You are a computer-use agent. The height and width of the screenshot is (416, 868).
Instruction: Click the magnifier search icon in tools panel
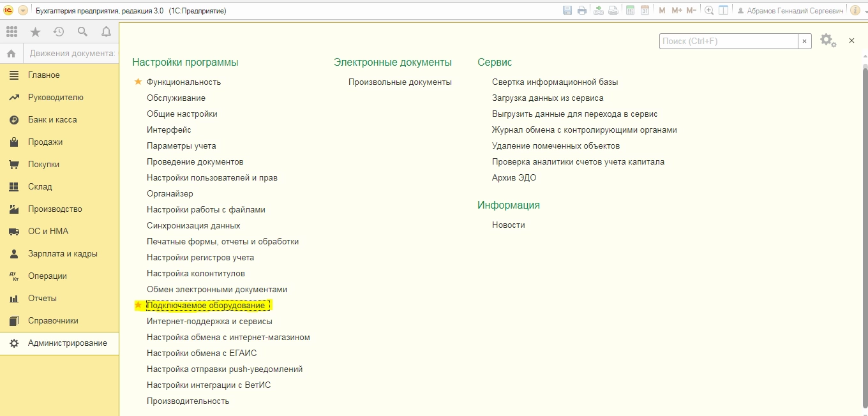pos(82,31)
